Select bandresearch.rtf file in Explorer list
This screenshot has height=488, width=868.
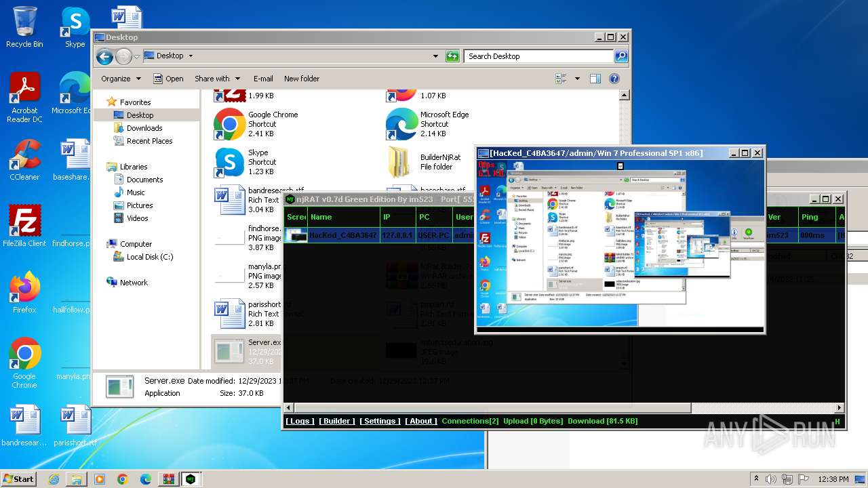coord(259,200)
